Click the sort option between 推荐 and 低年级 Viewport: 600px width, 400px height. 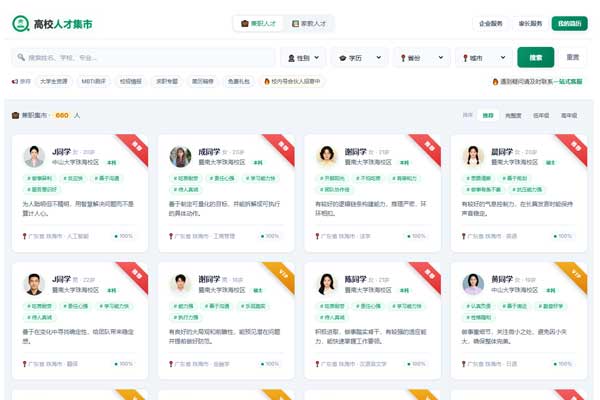point(513,115)
